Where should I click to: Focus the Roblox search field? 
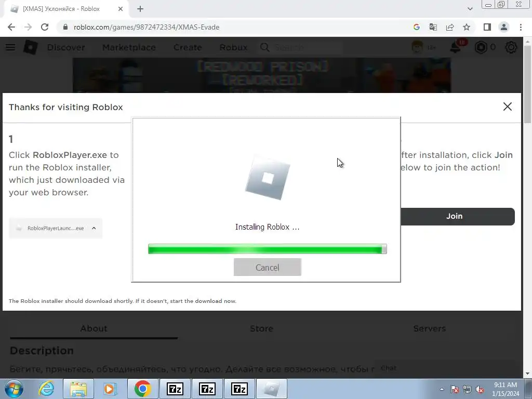tap(307, 47)
